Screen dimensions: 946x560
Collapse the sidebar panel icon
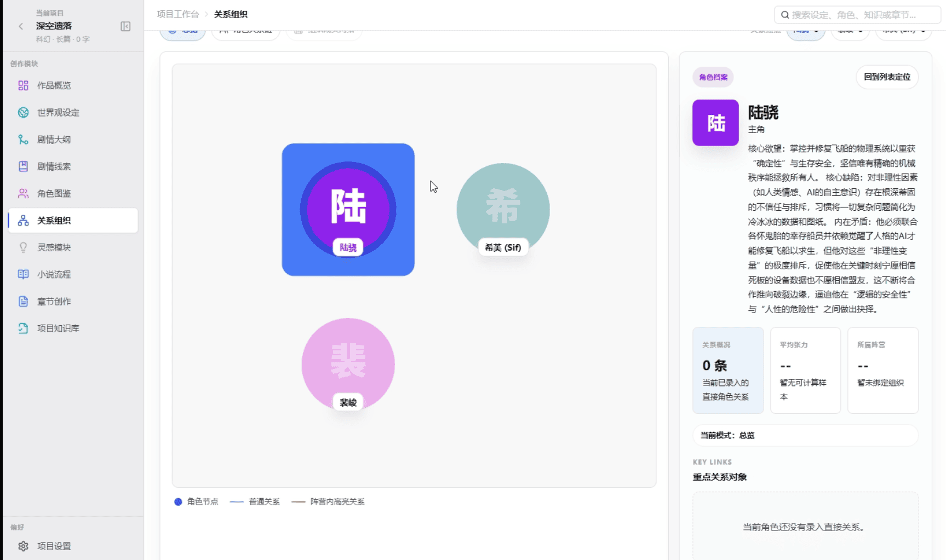coord(125,26)
